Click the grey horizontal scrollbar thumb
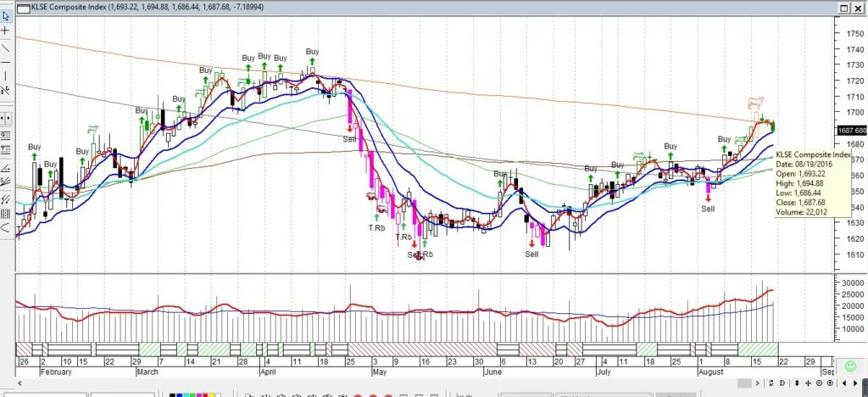The image size is (868, 397). tap(744, 383)
